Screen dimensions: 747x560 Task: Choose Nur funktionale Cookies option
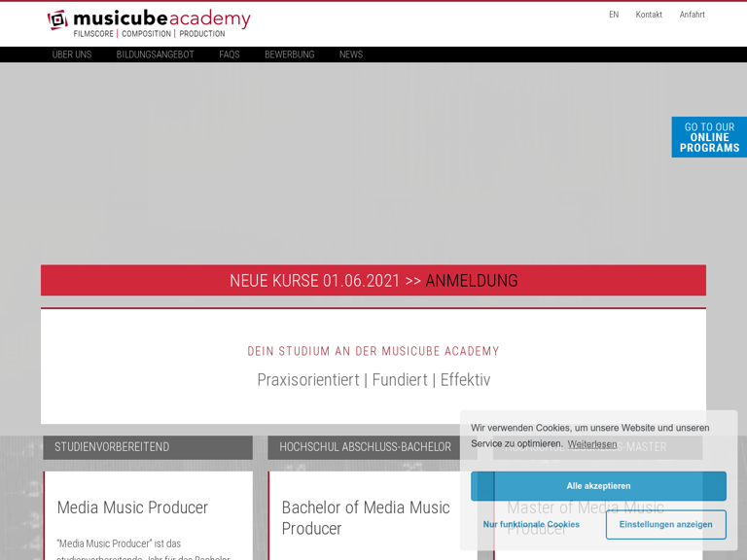point(531,525)
